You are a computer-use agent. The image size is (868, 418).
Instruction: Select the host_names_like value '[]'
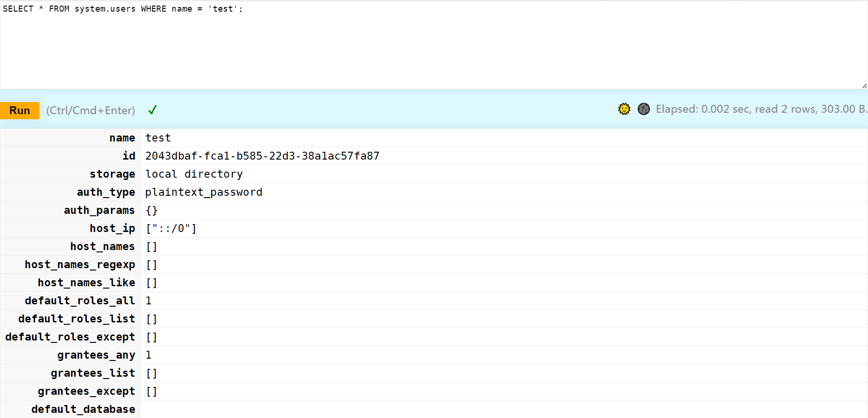coord(152,283)
